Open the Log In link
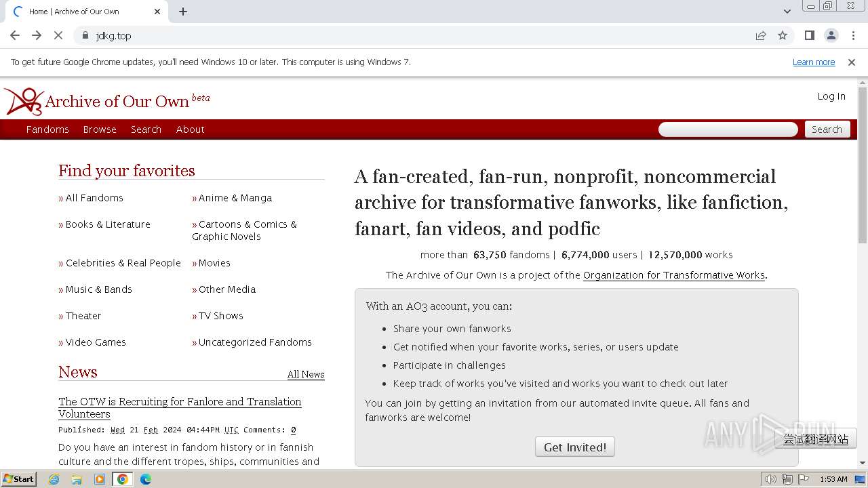The width and height of the screenshot is (868, 488). (831, 96)
